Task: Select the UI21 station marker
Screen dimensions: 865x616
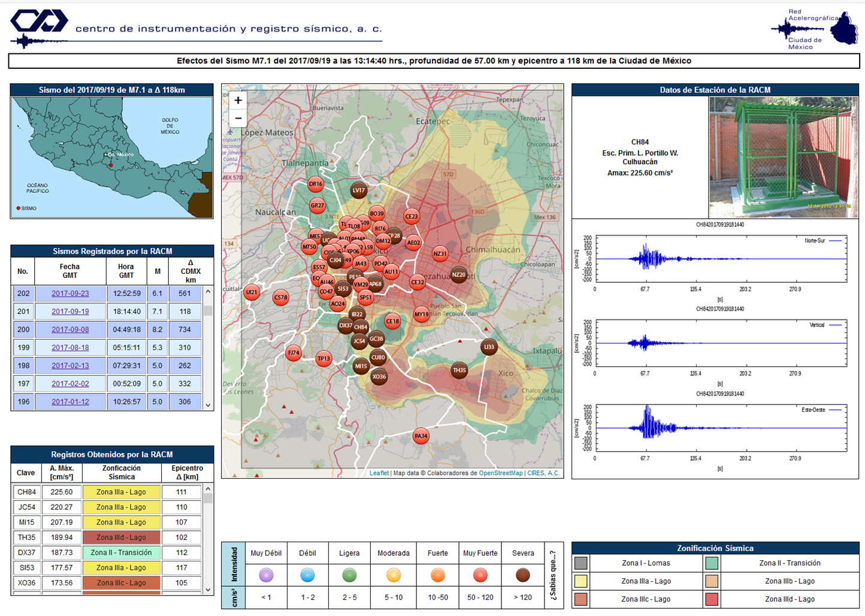Action: coord(251,292)
